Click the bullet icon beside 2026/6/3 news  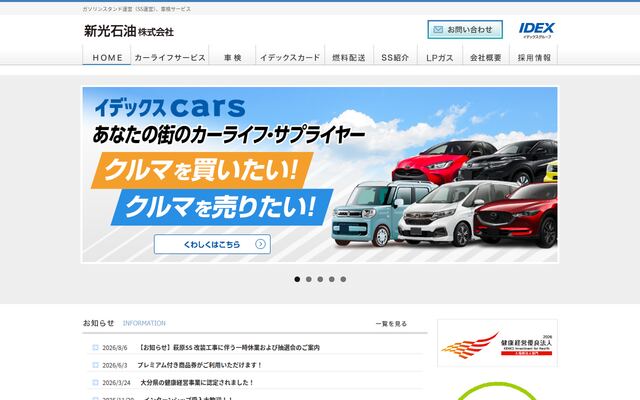click(96, 365)
